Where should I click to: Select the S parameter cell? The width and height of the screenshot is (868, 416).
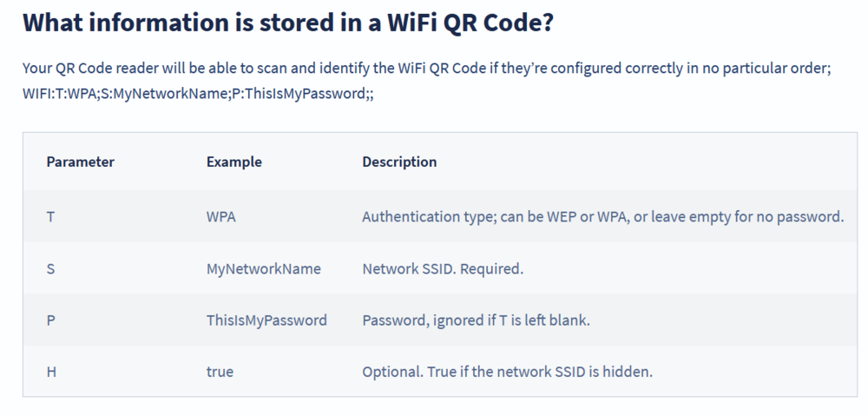point(50,268)
